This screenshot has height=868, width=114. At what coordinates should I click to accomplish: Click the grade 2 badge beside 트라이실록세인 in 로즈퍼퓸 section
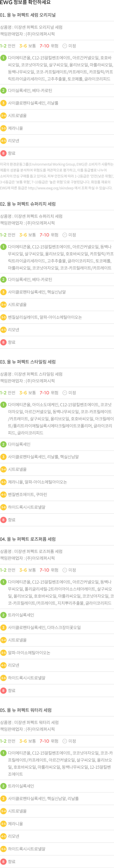pyautogui.click(x=3, y=615)
